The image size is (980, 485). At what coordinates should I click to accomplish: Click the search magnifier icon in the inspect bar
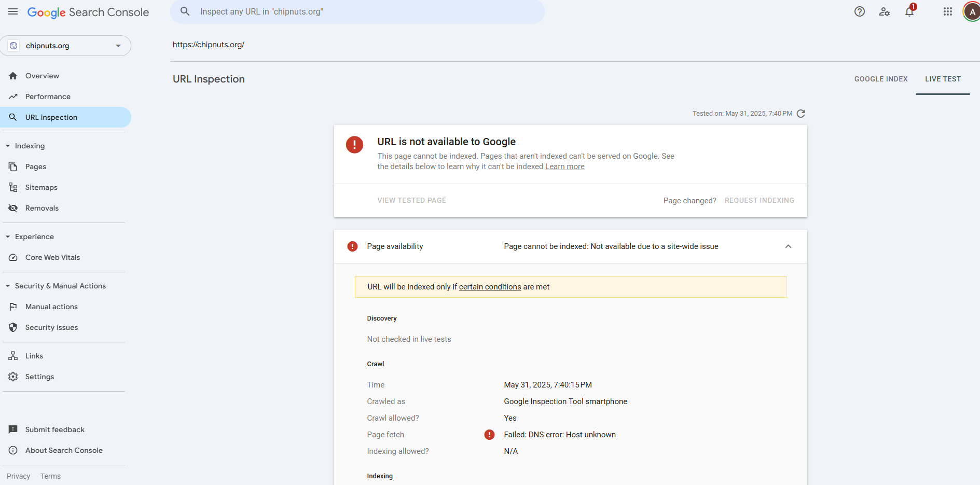(185, 11)
